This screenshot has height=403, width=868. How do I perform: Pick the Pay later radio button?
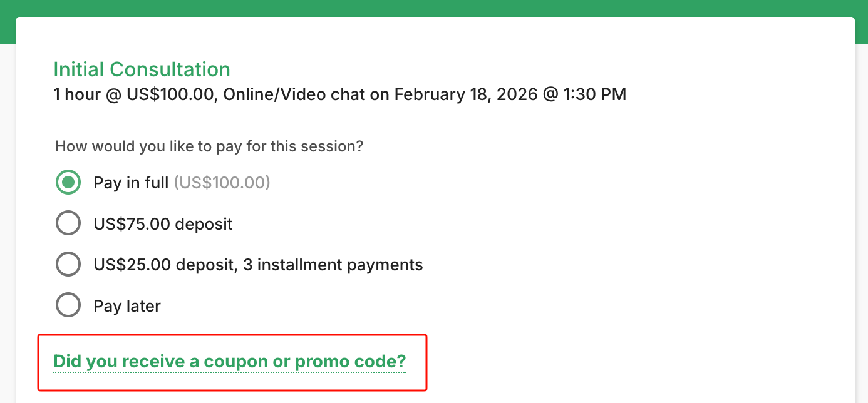pos(68,306)
